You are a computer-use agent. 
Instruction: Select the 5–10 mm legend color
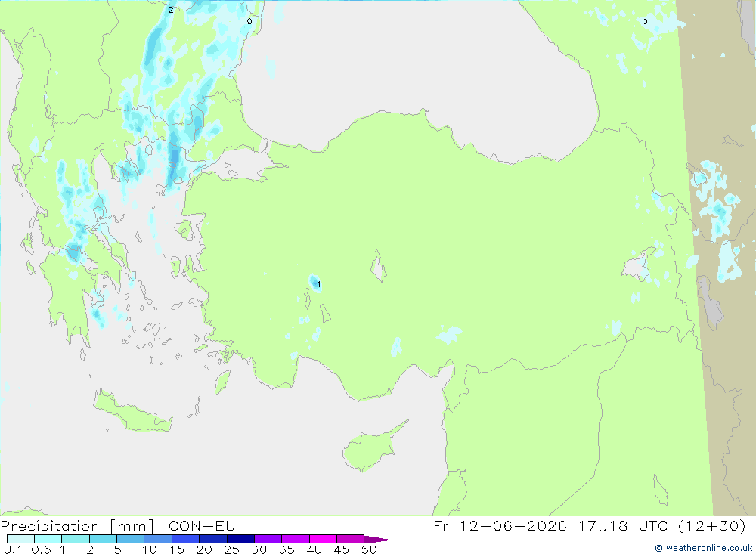click(x=130, y=539)
